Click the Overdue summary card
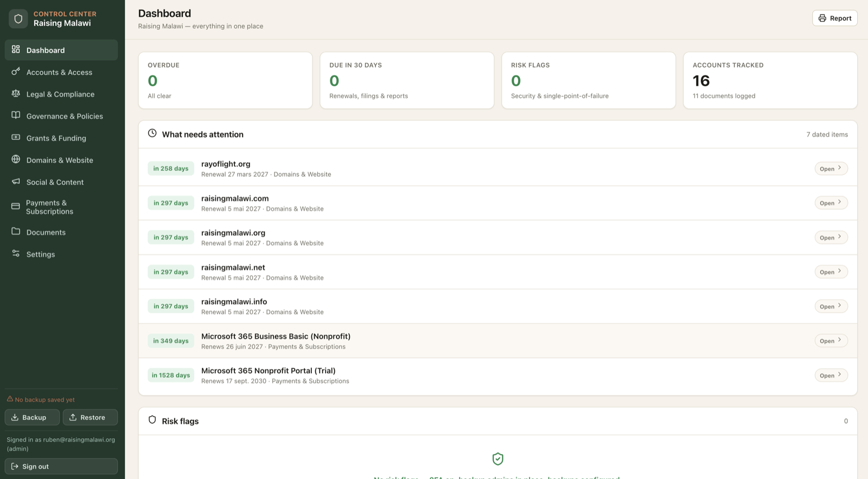 225,80
